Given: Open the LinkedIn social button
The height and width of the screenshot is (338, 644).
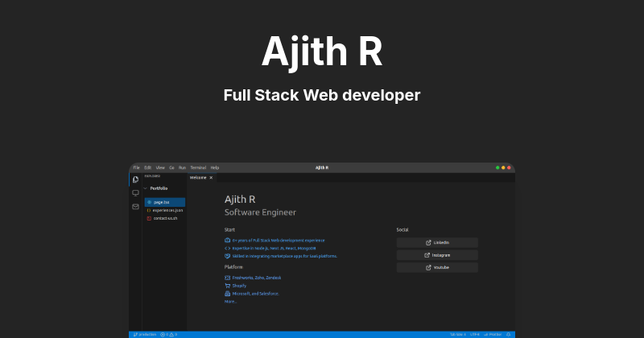Looking at the screenshot, I should (x=437, y=243).
